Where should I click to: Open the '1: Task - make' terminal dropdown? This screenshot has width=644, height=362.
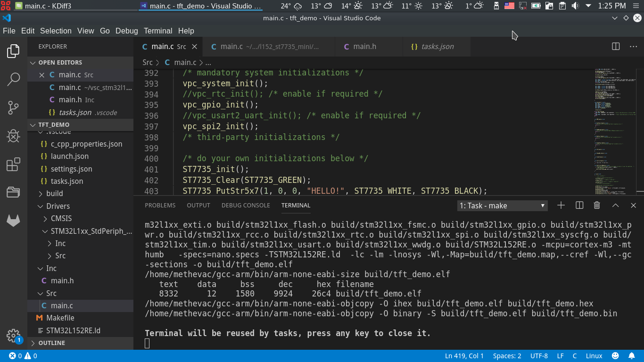[502, 206]
